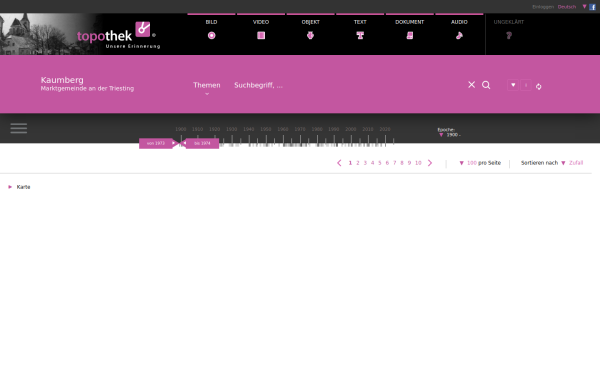This screenshot has width=600, height=375.
Task: Expand the Karte section
Action: [x=19, y=187]
